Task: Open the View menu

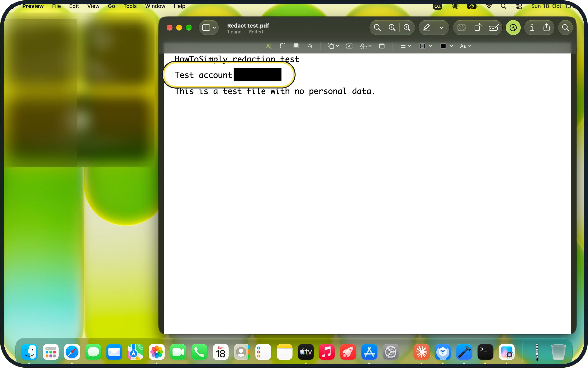Action: tap(93, 6)
